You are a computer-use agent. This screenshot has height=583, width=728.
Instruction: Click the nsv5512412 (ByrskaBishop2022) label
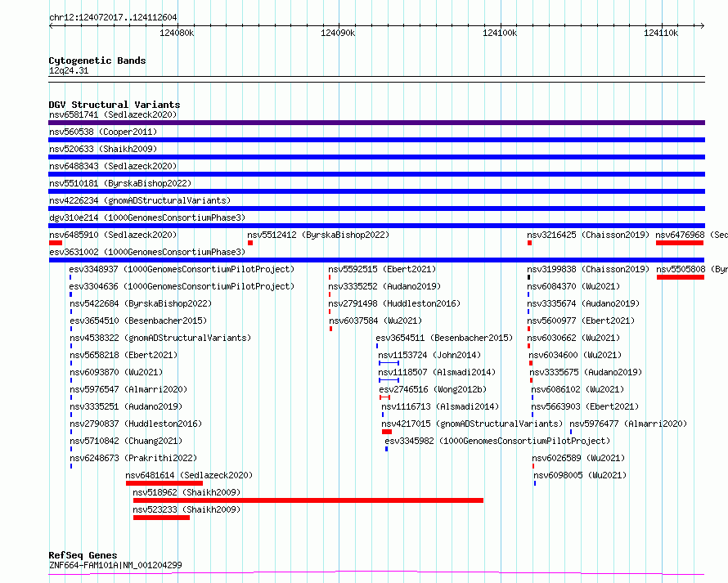click(318, 235)
